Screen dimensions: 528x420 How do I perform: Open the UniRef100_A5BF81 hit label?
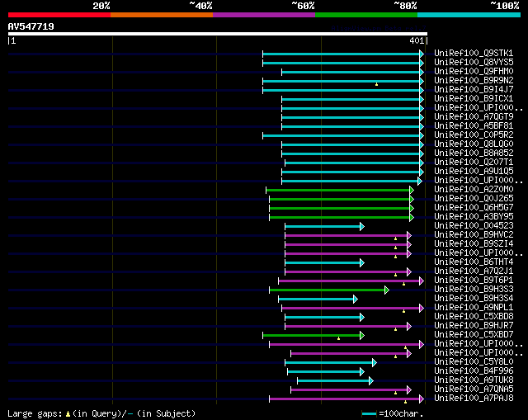(x=474, y=126)
